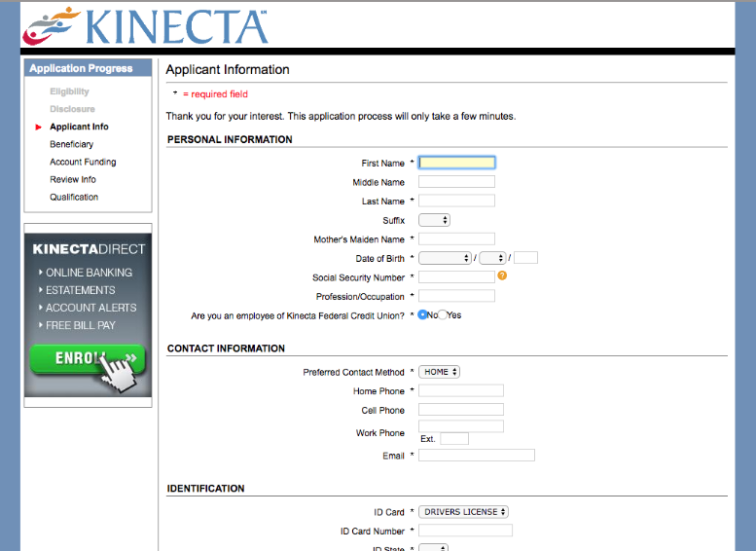The image size is (756, 551).
Task: Click the Social Security Number field
Action: [456, 276]
